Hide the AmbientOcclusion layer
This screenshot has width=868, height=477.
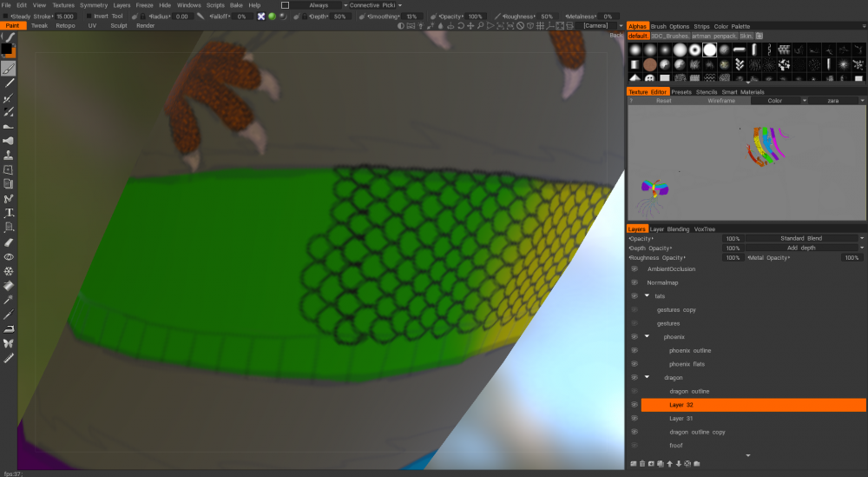click(x=635, y=269)
